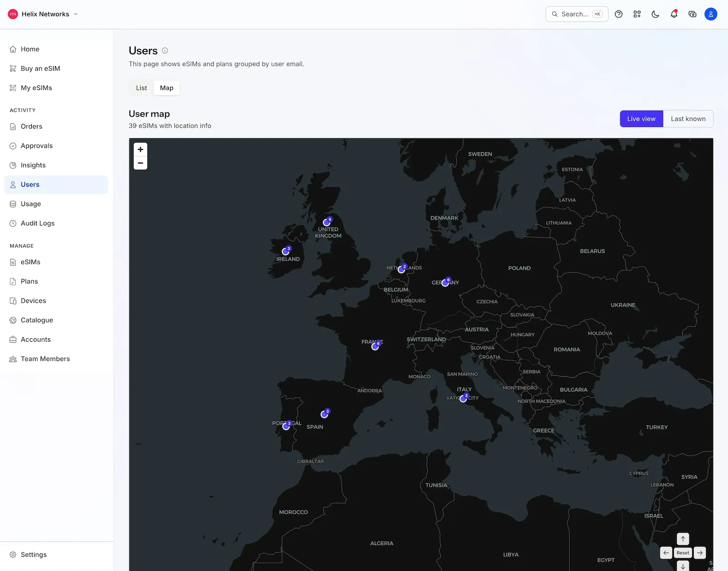
Task: Pan the map left with arrow button
Action: pyautogui.click(x=666, y=553)
